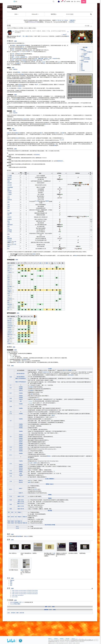
Task: Edit the 画廊 section
Action: point(12,540)
